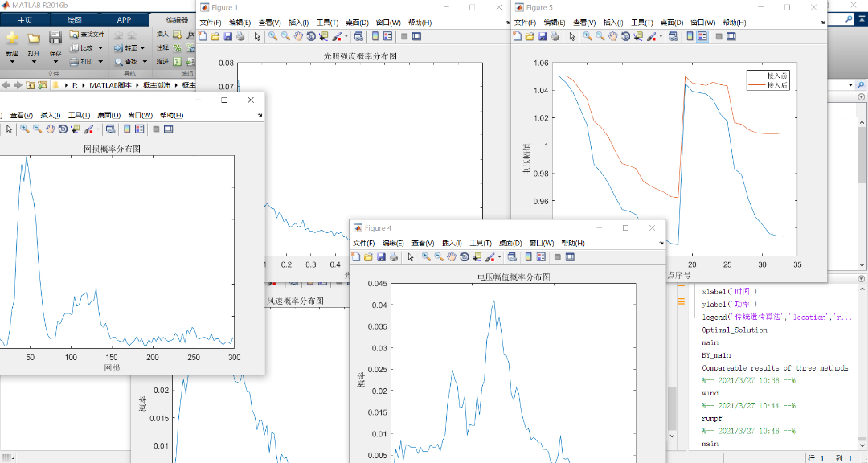Click Link Plot icon in Figure 5 toolbar
868x463 pixels.
pos(674,36)
